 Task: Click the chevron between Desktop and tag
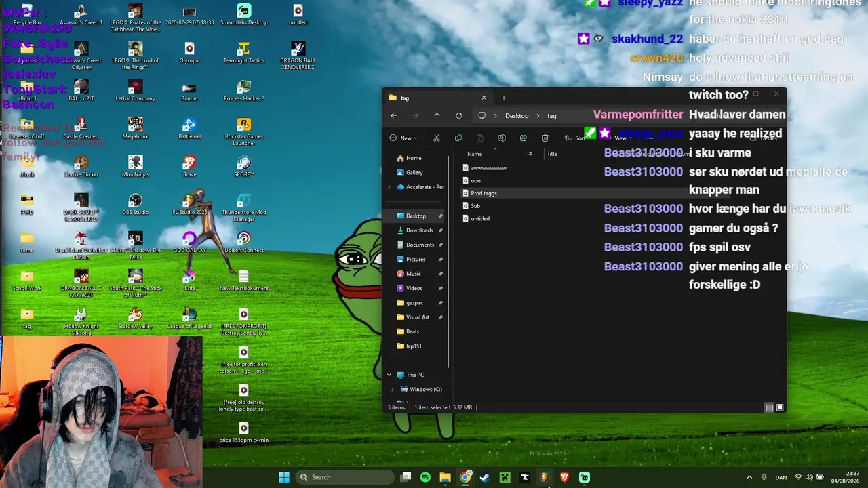tap(538, 116)
